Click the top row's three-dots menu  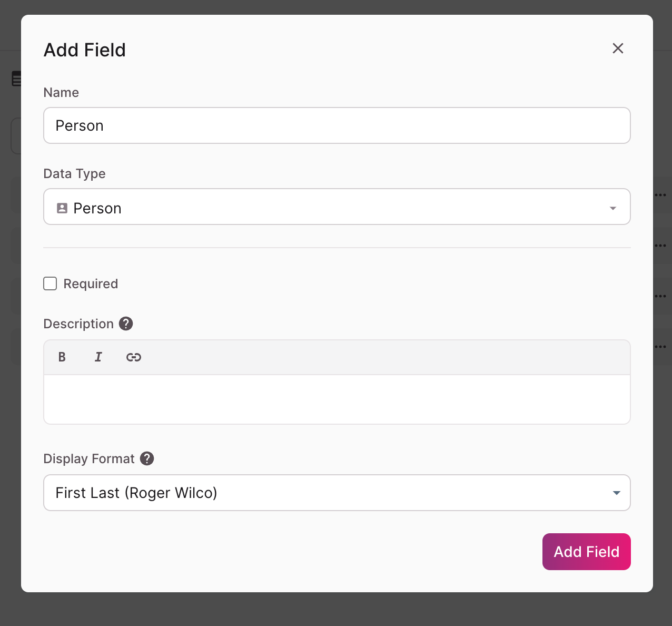point(660,195)
